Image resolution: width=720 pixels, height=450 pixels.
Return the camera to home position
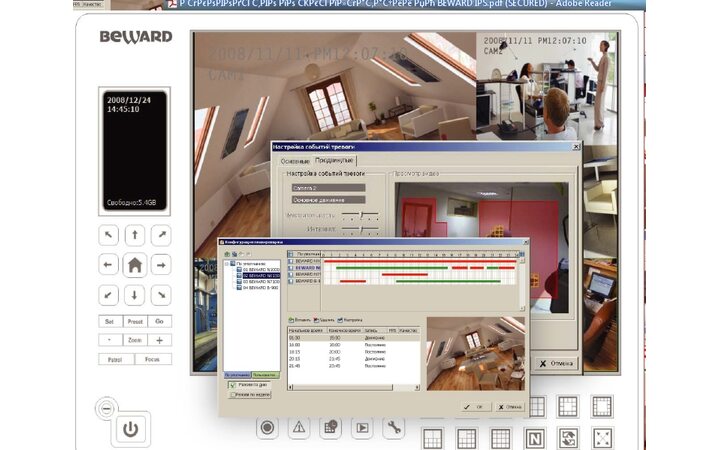pos(135,265)
